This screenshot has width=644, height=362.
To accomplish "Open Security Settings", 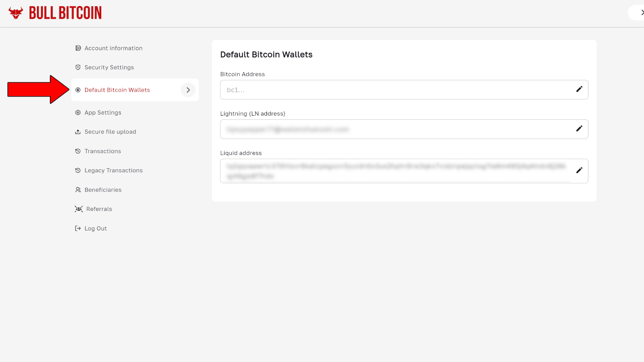I will coord(109,67).
